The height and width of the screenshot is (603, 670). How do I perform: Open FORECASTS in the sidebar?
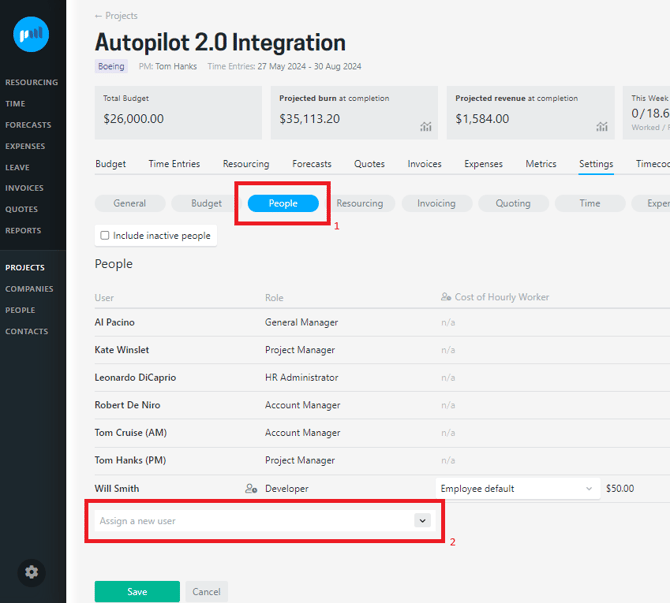point(28,125)
